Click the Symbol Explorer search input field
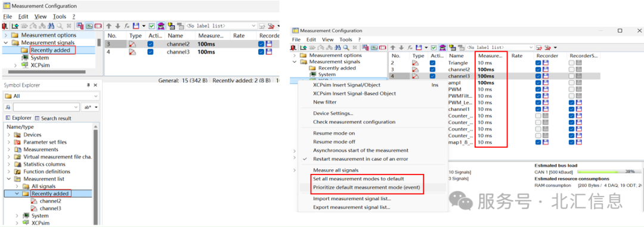Screen dimensions: 644x227 click(46, 107)
